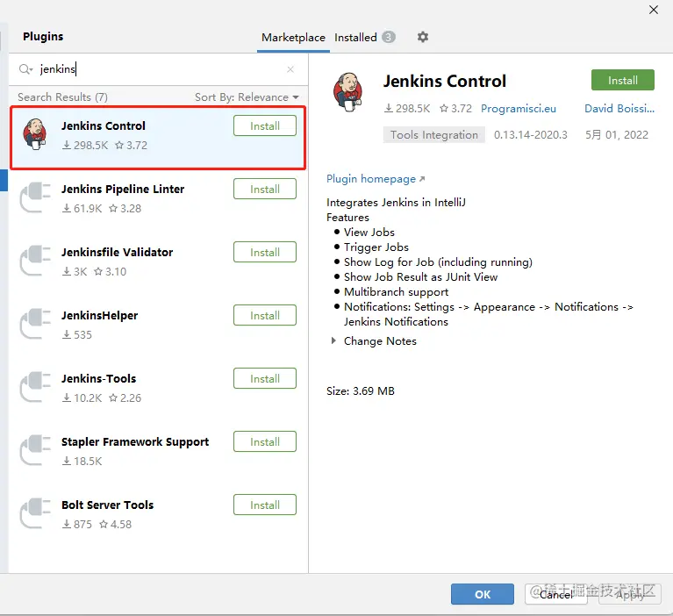
Task: Click the Jenkins Pipeline Linter plug icon
Action: 35,197
